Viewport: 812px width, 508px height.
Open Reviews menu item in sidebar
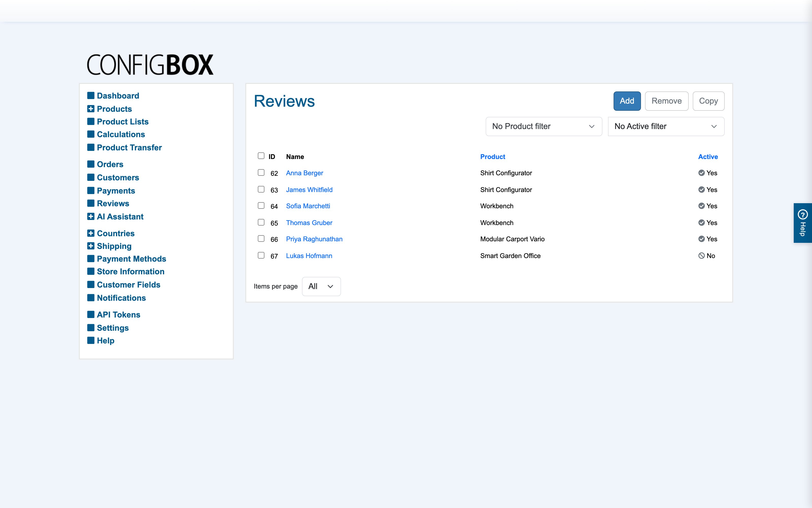point(113,203)
